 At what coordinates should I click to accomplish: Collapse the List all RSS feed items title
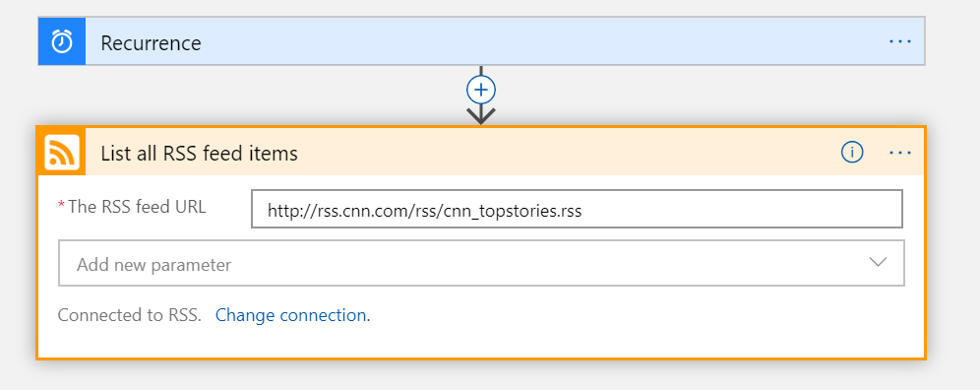coord(199,154)
